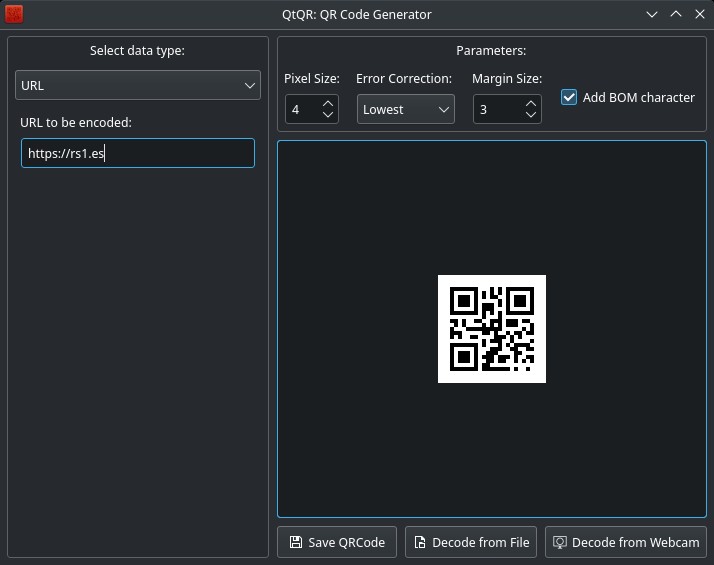The width and height of the screenshot is (714, 565).
Task: Click the 'Margin Size:' label
Action: (507, 79)
